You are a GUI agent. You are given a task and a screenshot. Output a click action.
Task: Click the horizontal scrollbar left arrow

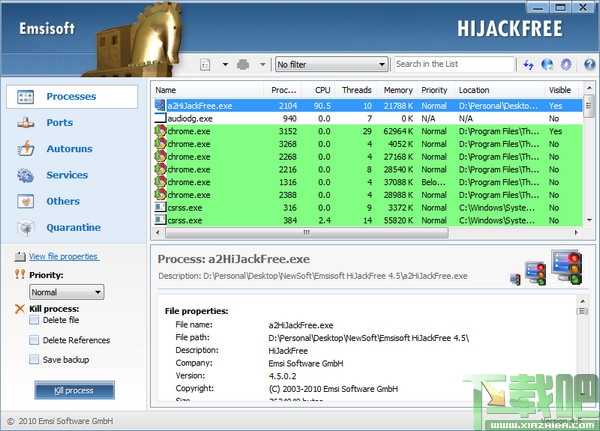point(157,232)
